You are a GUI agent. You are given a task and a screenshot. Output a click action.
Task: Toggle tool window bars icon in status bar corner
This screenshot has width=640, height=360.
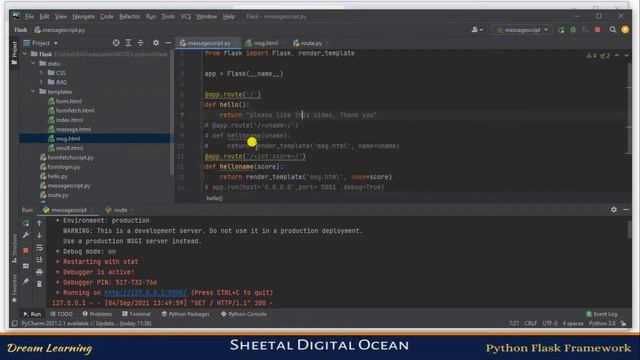click(x=15, y=323)
